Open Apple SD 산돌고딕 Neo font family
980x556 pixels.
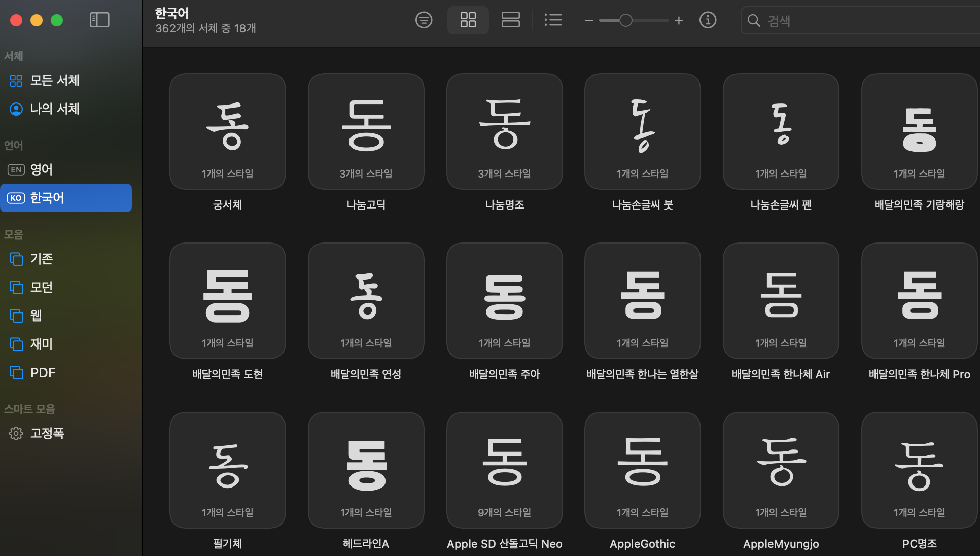point(504,470)
